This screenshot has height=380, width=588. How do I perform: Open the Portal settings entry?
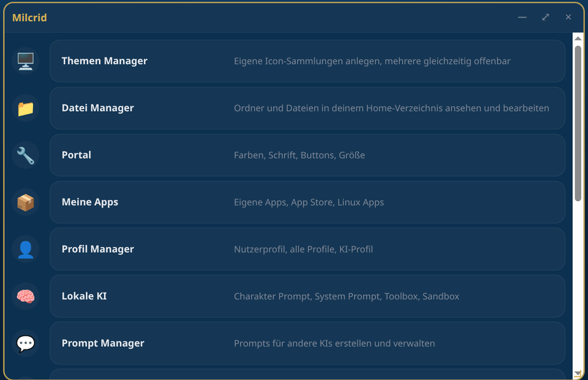click(x=307, y=155)
